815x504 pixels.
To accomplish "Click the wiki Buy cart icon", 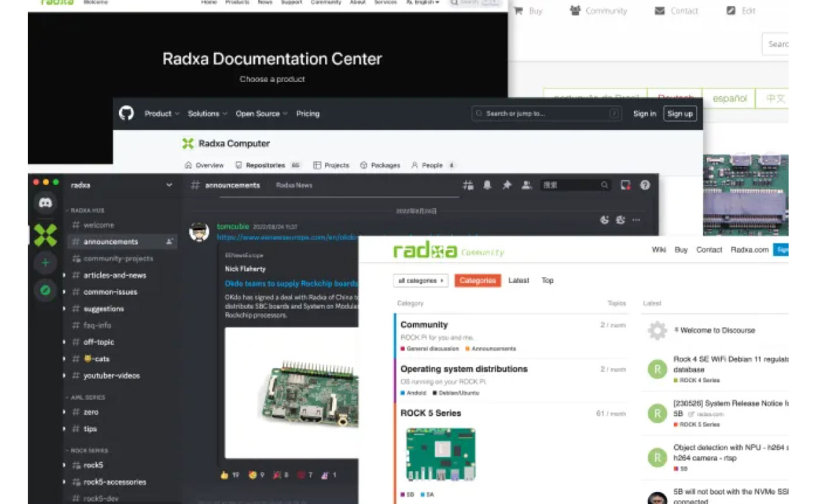I will point(518,10).
